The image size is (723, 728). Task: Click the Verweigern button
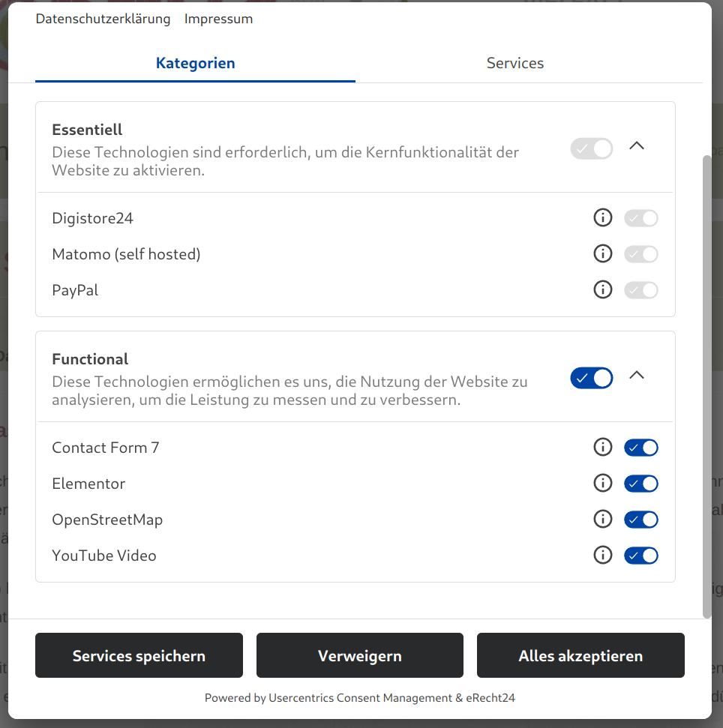[x=359, y=656]
